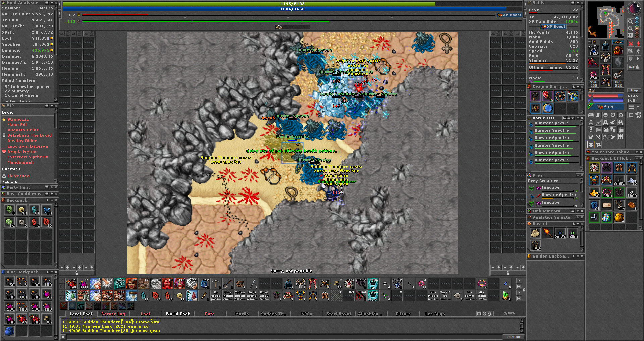Open the World Chat tab
644x341 pixels.
coord(177,314)
